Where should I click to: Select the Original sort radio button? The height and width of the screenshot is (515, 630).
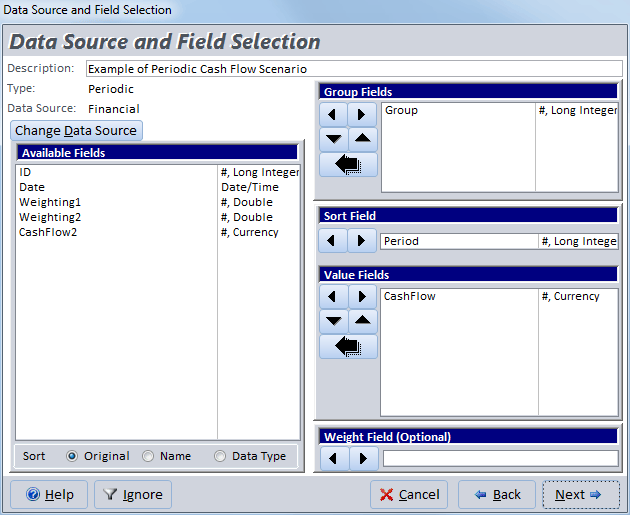[72, 456]
